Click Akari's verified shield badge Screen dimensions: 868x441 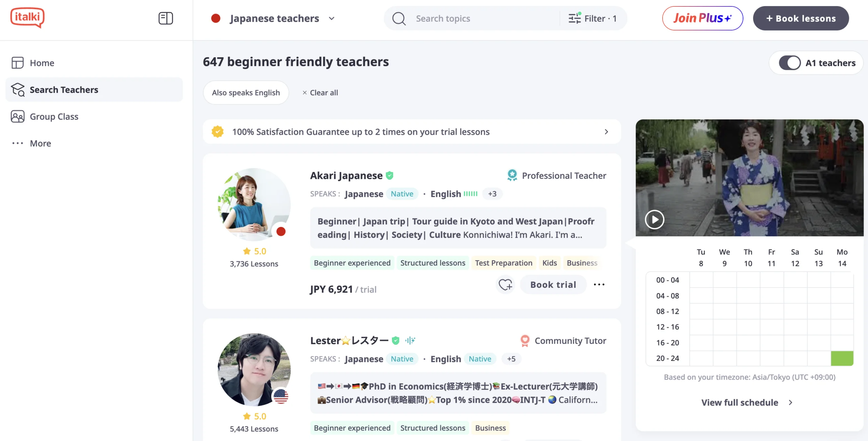coord(390,175)
